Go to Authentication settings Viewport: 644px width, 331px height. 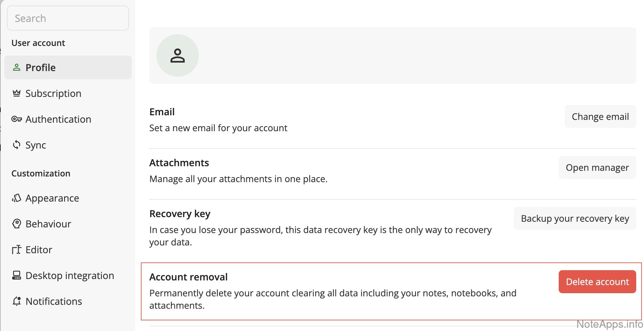pyautogui.click(x=58, y=119)
